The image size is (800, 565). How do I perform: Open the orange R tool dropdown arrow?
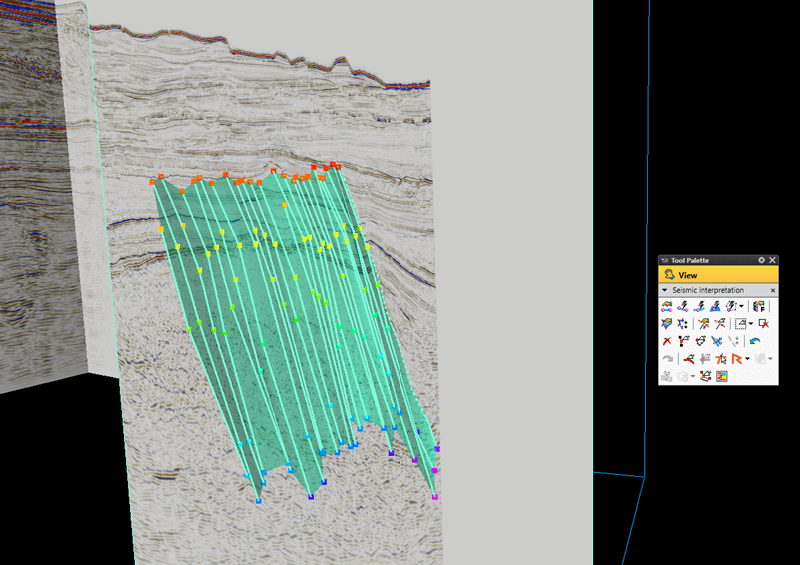[747, 359]
